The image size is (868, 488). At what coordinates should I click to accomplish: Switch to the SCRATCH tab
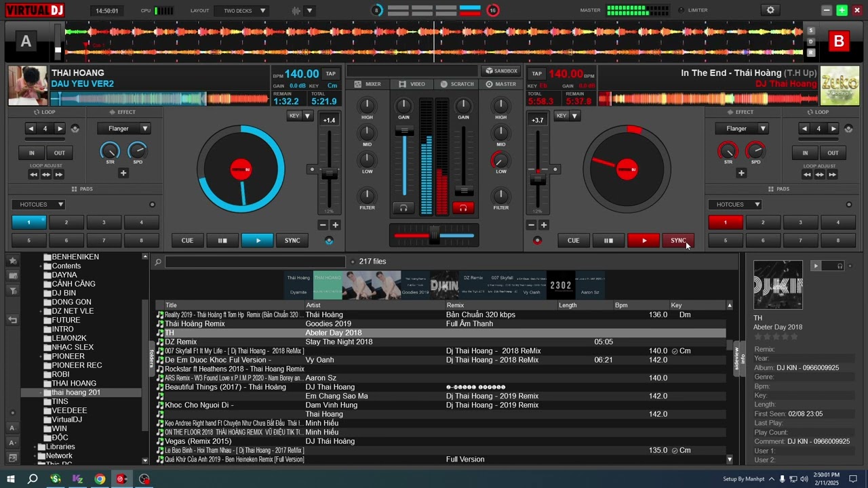[457, 84]
